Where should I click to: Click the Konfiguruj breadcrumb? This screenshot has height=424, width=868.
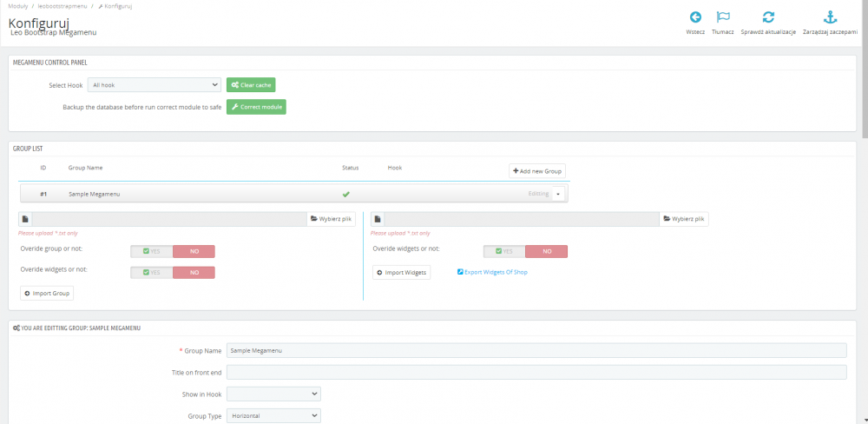click(115, 6)
